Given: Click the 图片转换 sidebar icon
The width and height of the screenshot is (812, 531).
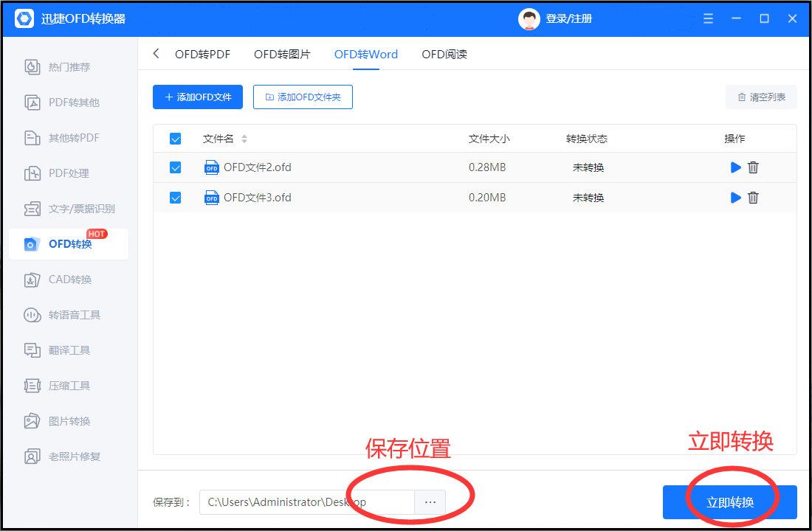Looking at the screenshot, I should click(x=32, y=421).
